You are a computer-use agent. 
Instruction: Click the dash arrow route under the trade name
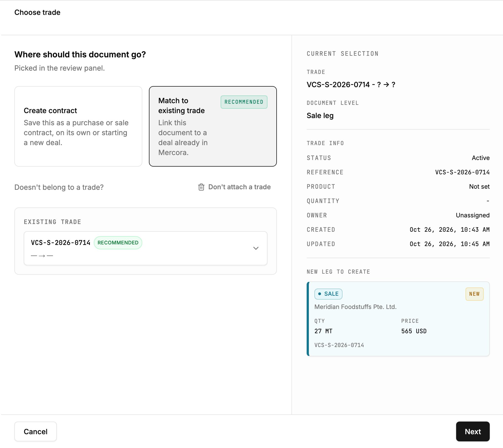click(42, 256)
